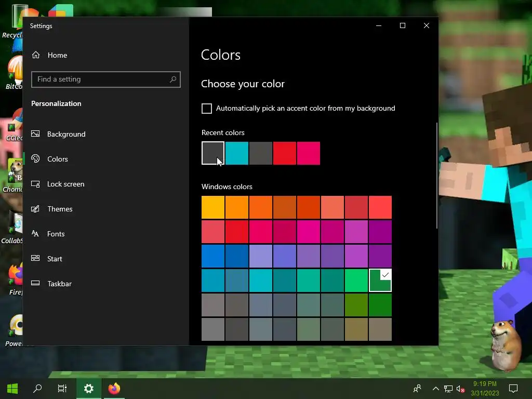Click the People icon in system tray
The width and height of the screenshot is (532, 399).
point(417,389)
